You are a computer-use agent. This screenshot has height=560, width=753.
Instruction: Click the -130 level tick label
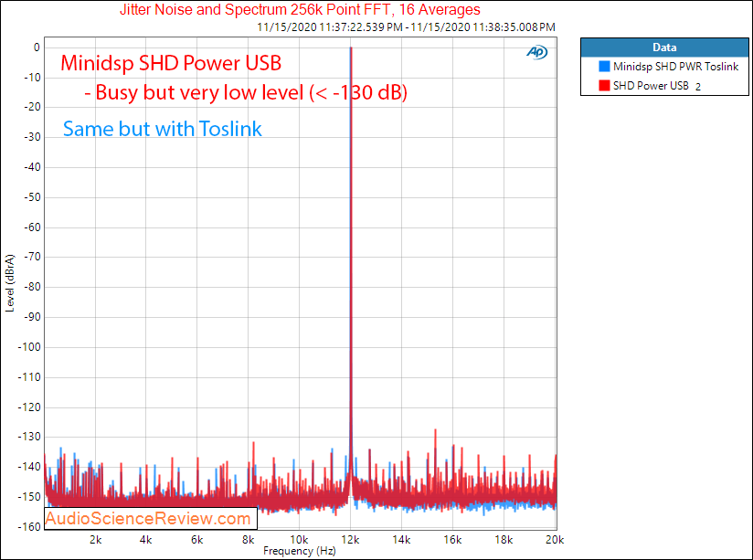pos(30,437)
